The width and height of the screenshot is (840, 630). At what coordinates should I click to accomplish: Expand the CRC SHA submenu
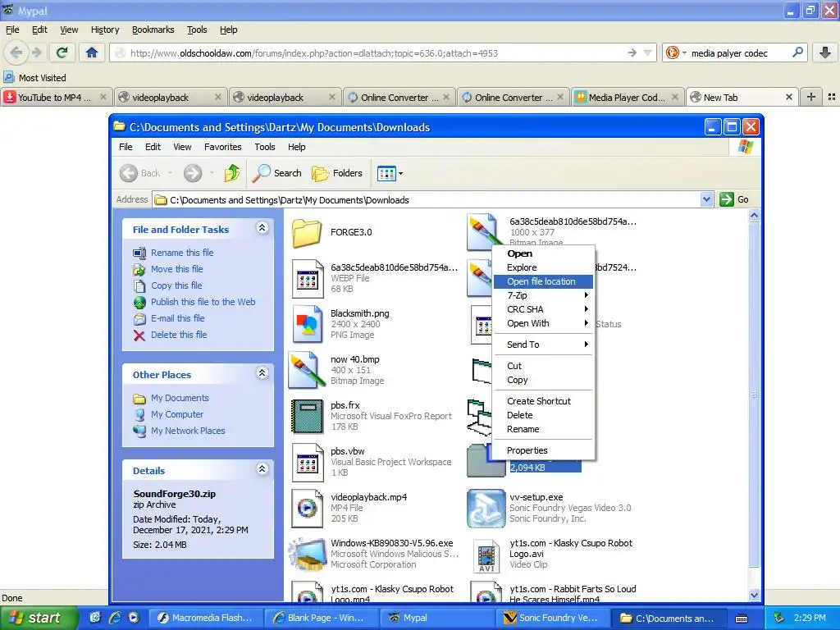click(543, 309)
